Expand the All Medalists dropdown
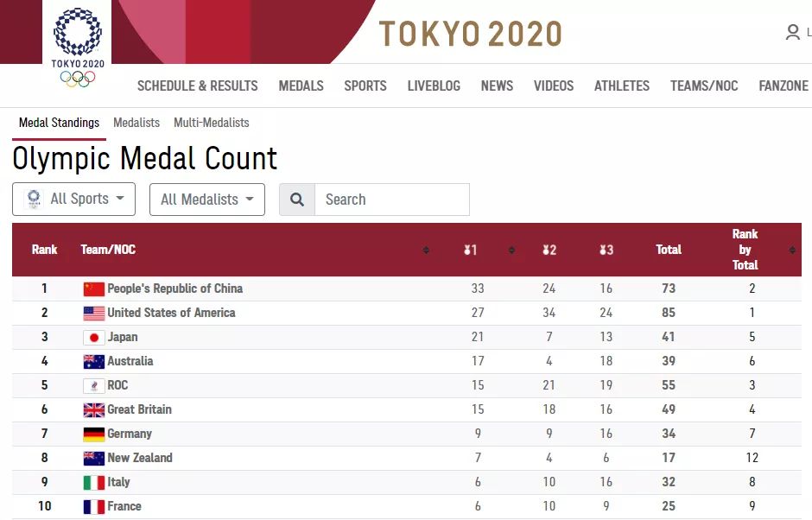The height and width of the screenshot is (520, 812). tap(207, 200)
